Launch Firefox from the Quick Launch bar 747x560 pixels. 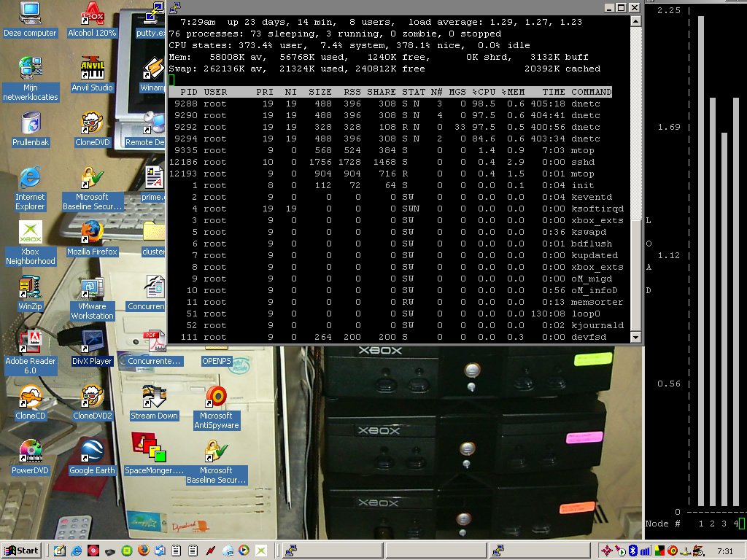143,551
